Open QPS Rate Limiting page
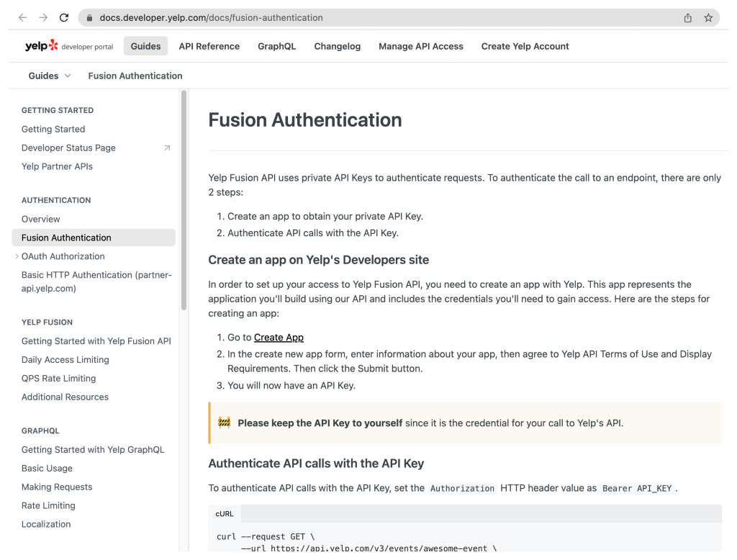Screen dimensions: 737x560 pyautogui.click(x=59, y=379)
